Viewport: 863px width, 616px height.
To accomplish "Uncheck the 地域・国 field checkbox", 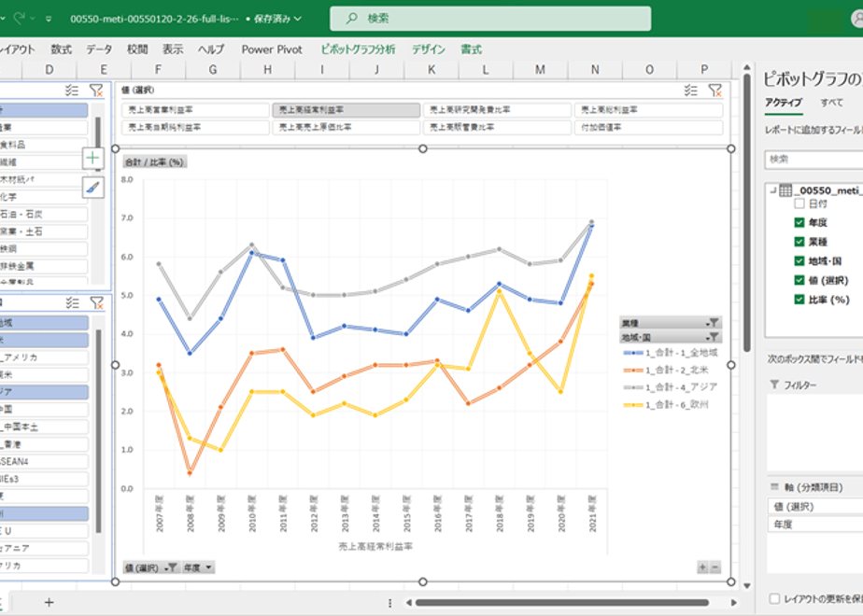I will (x=799, y=260).
